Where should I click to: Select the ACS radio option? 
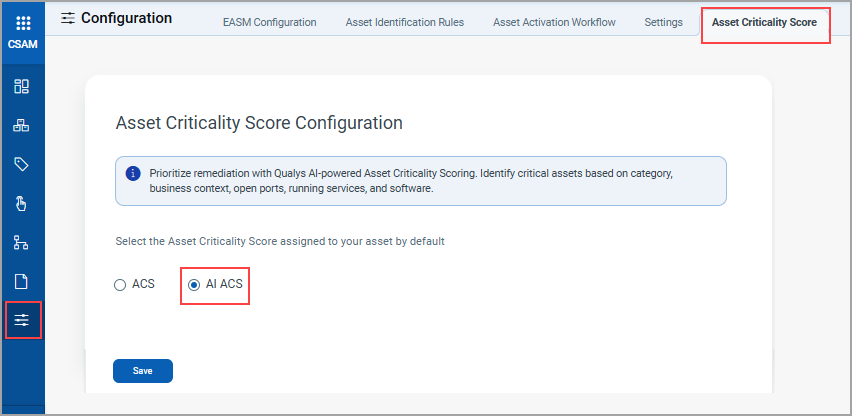(120, 285)
